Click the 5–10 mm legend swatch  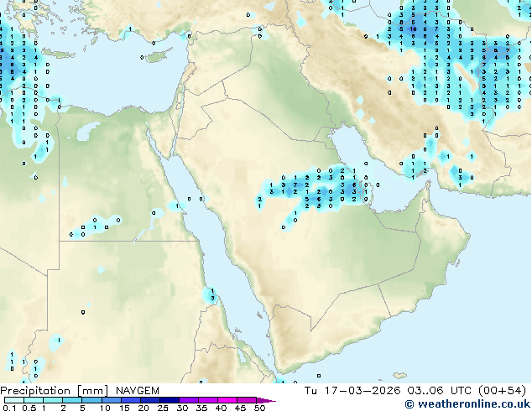[x=91, y=400]
